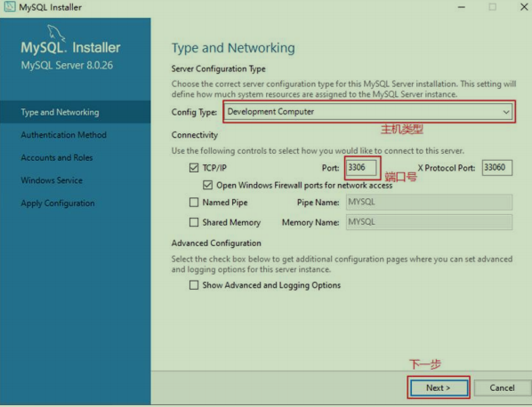
Task: Open the Accounts and Roles step
Action: tap(57, 157)
